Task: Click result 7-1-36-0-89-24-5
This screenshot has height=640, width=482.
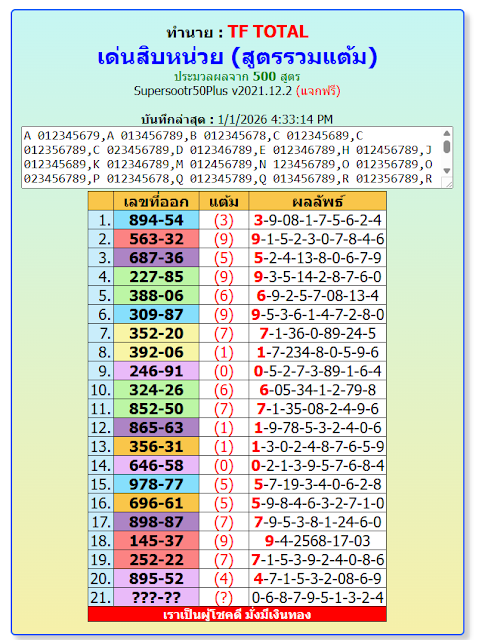Action: 318,333
